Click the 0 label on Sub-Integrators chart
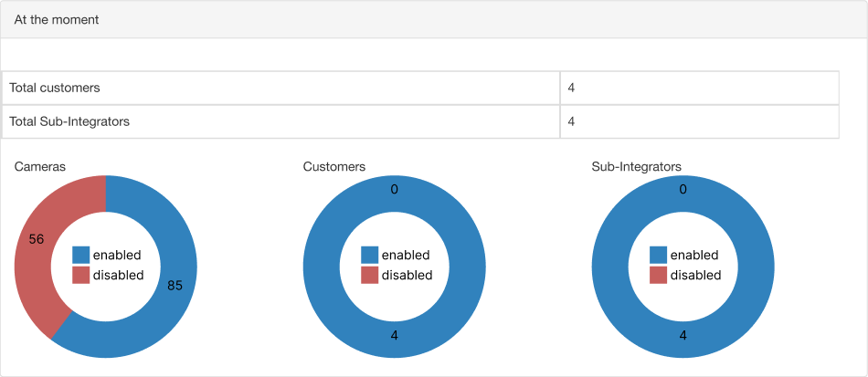Image resolution: width=868 pixels, height=377 pixels. pyautogui.click(x=683, y=190)
